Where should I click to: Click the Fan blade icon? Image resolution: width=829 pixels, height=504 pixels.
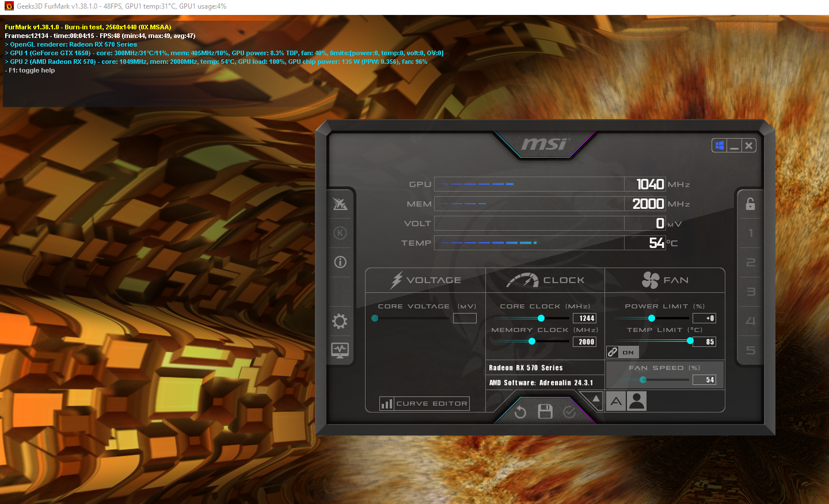[x=651, y=280]
